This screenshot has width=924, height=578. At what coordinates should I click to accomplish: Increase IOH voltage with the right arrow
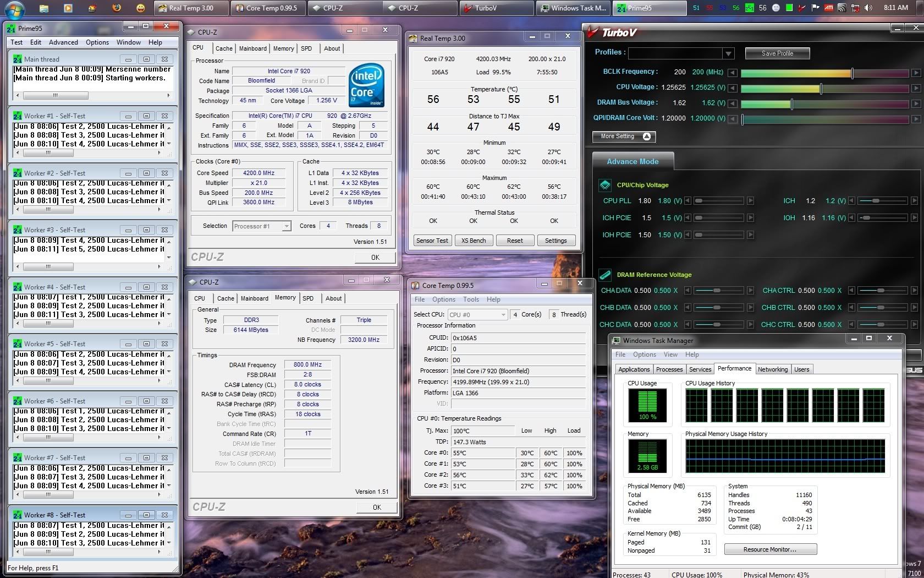click(x=914, y=218)
